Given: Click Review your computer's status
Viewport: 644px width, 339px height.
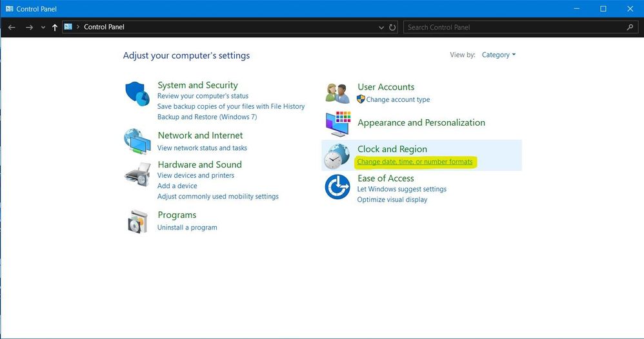Looking at the screenshot, I should pyautogui.click(x=203, y=96).
